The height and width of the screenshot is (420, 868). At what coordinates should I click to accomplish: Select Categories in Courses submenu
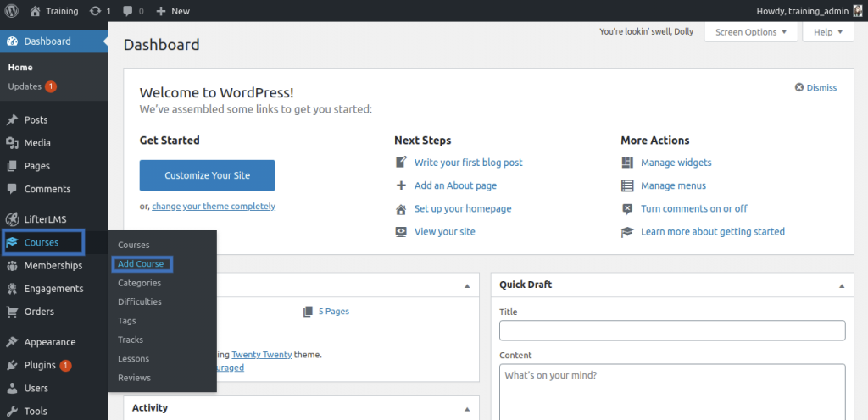pyautogui.click(x=140, y=283)
